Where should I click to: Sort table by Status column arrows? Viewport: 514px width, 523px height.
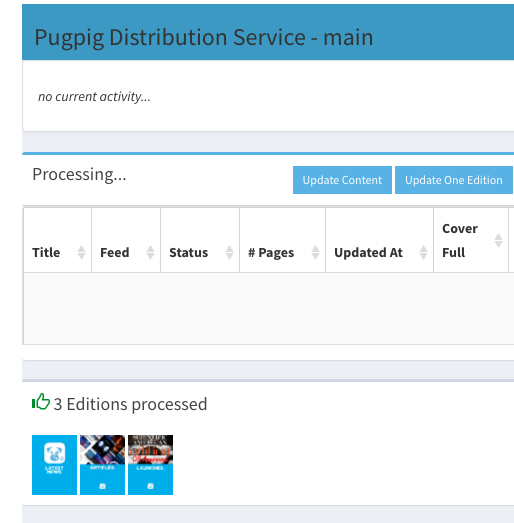229,252
